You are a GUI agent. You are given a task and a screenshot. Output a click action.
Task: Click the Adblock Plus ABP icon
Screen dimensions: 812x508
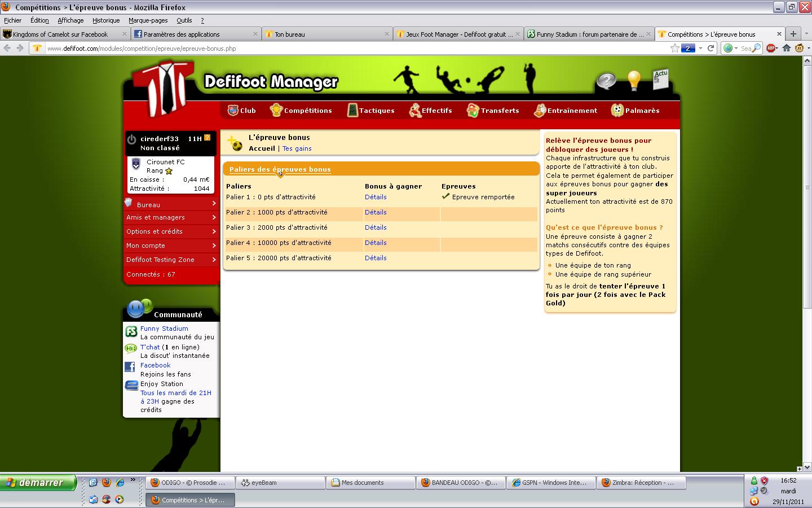point(771,48)
